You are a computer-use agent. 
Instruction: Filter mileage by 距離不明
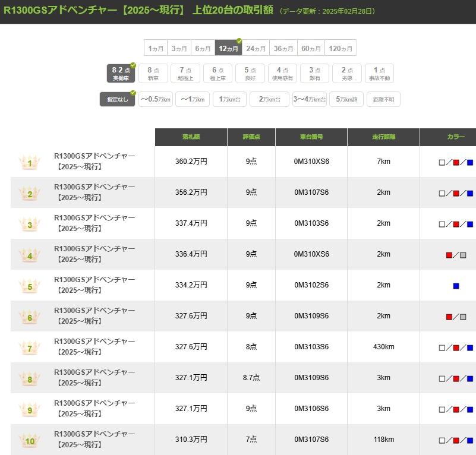click(383, 99)
